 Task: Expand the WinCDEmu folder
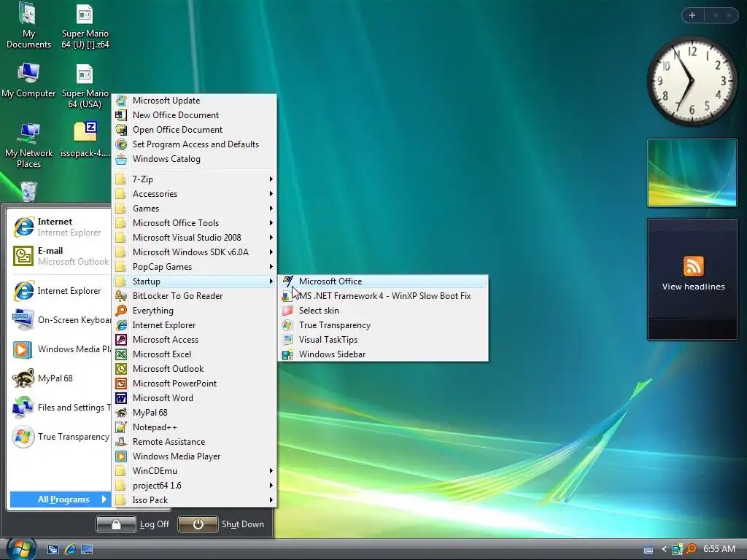[x=194, y=471]
